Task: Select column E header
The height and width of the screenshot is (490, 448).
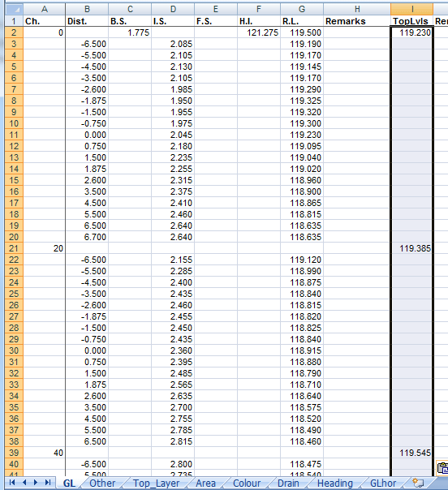Action: coord(216,10)
